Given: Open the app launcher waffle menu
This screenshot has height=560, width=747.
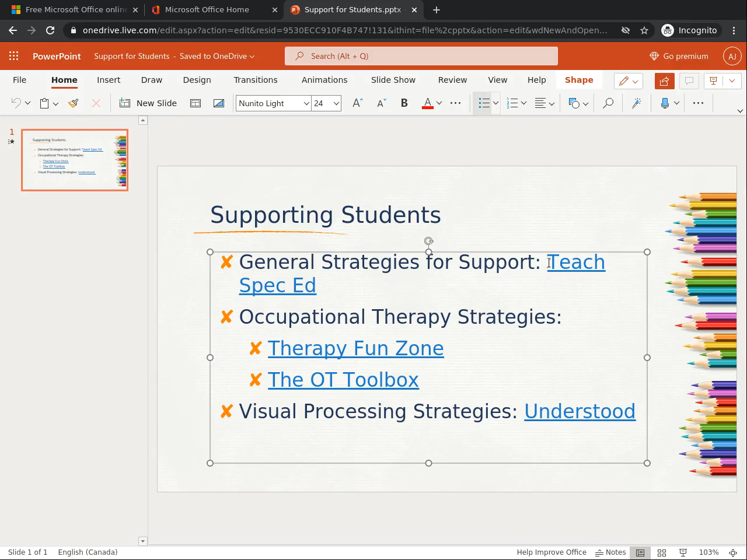Looking at the screenshot, I should tap(13, 56).
